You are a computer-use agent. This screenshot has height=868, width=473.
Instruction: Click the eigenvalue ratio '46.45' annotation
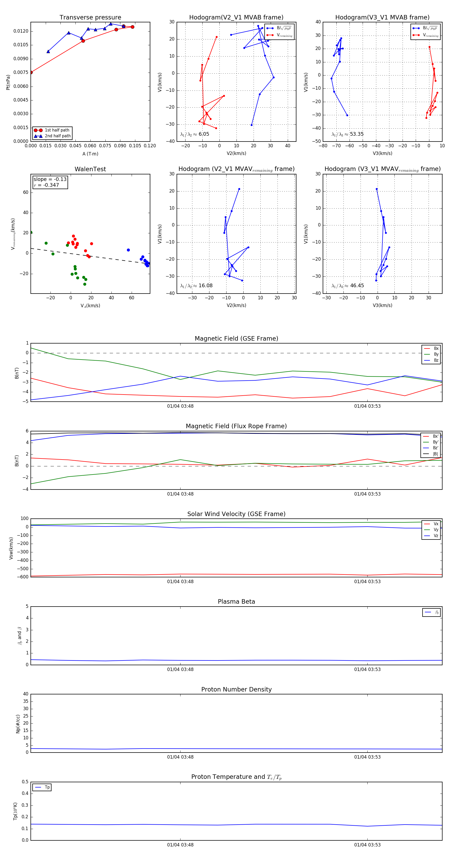pyautogui.click(x=347, y=286)
